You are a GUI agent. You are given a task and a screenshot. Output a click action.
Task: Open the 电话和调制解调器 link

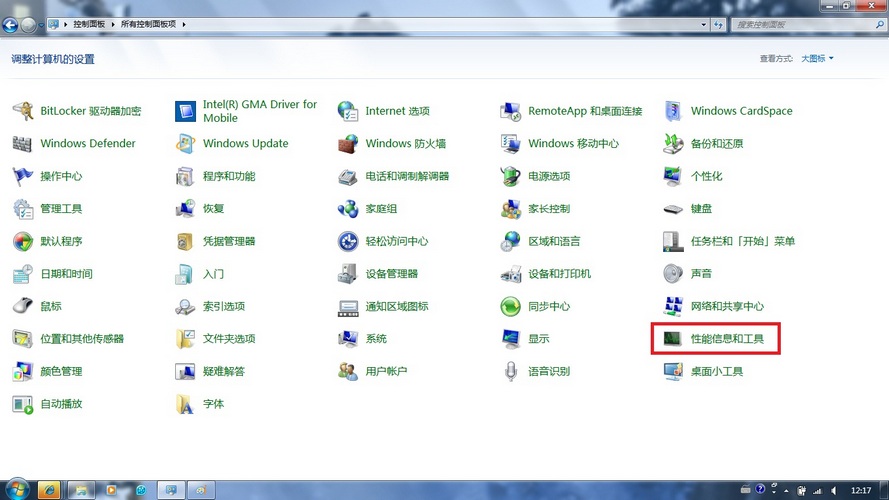(x=407, y=176)
